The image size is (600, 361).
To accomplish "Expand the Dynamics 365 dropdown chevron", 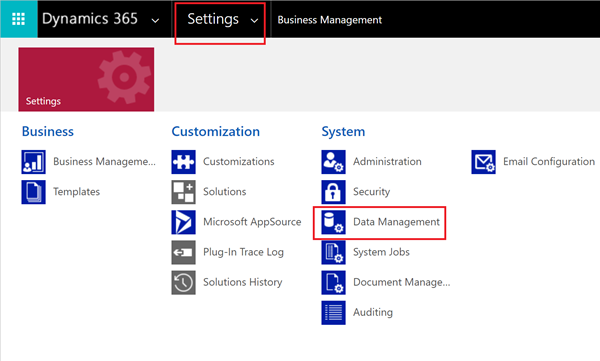I will [x=155, y=21].
